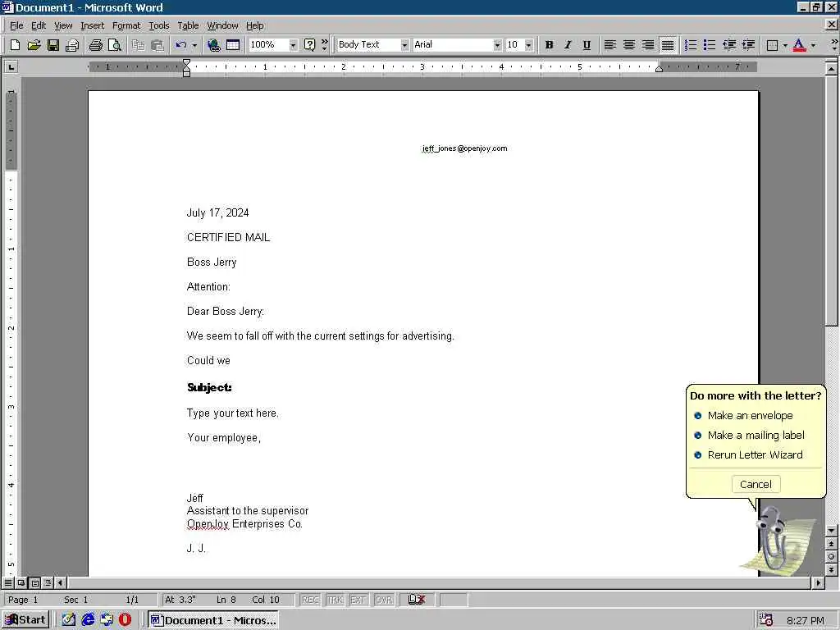Align text left
This screenshot has width=840, height=630.
click(x=610, y=45)
